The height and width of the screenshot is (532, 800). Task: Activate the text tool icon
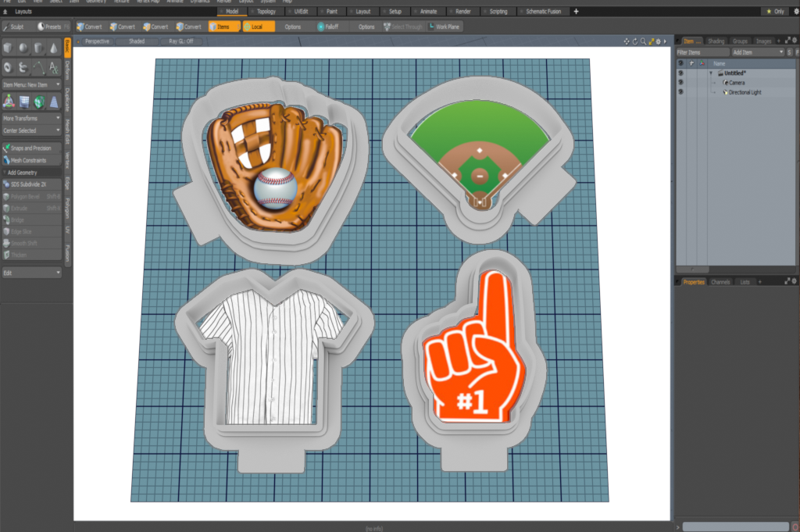[x=53, y=67]
